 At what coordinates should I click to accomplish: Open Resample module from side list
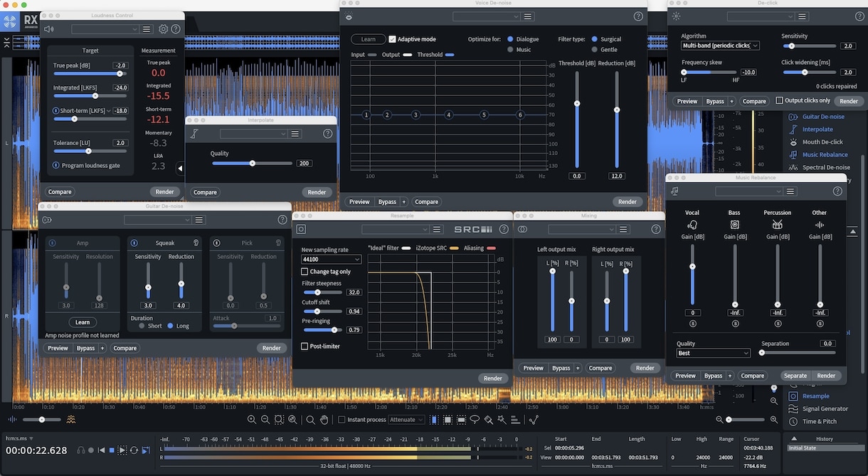point(816,396)
